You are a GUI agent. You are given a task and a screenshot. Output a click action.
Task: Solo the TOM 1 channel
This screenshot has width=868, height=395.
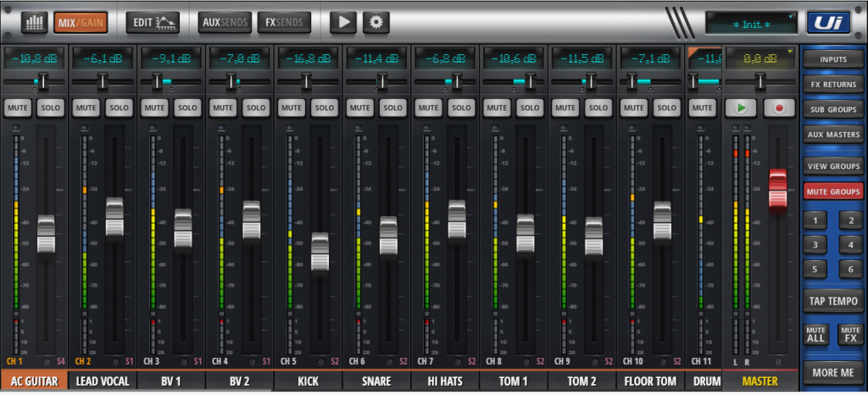click(x=530, y=108)
